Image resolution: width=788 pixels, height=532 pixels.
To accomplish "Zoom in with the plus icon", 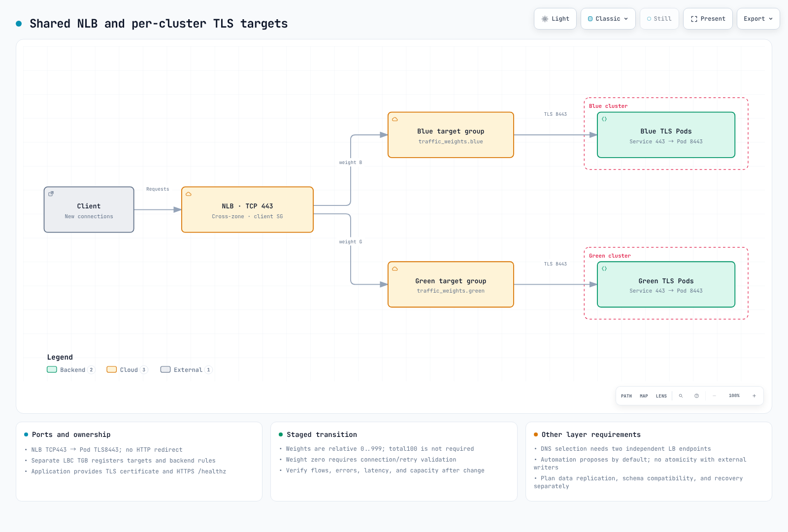I will point(754,396).
